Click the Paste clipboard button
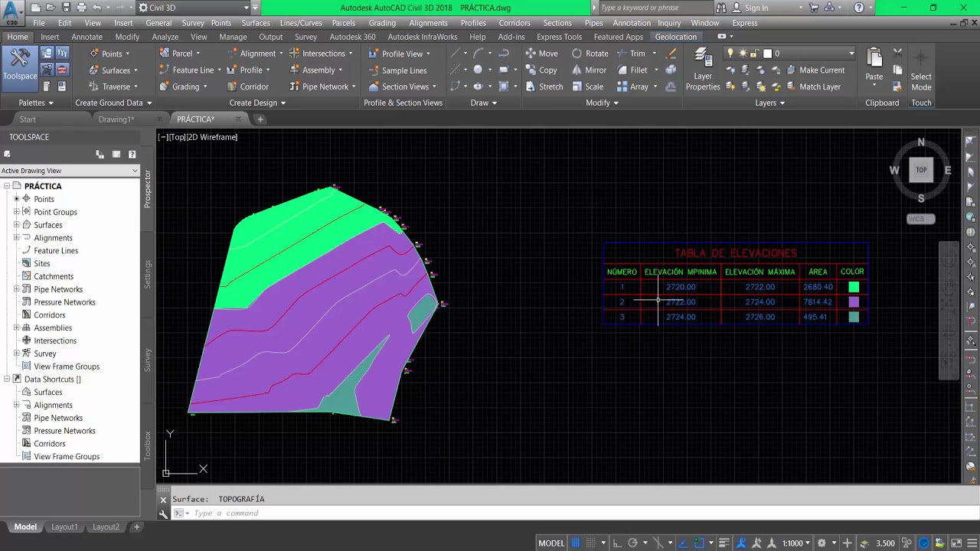The height and width of the screenshot is (551, 980). [x=874, y=65]
